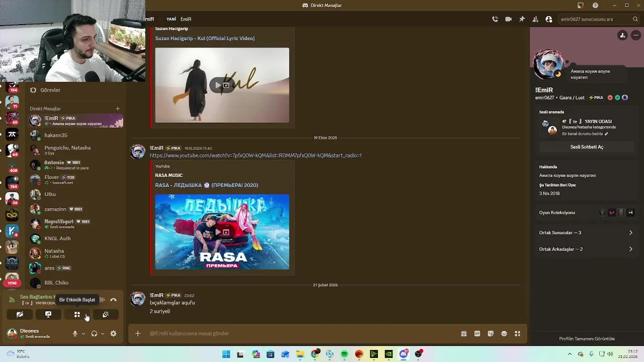Send a gift using the gift icon
The width and height of the screenshot is (644, 362).
point(464,333)
